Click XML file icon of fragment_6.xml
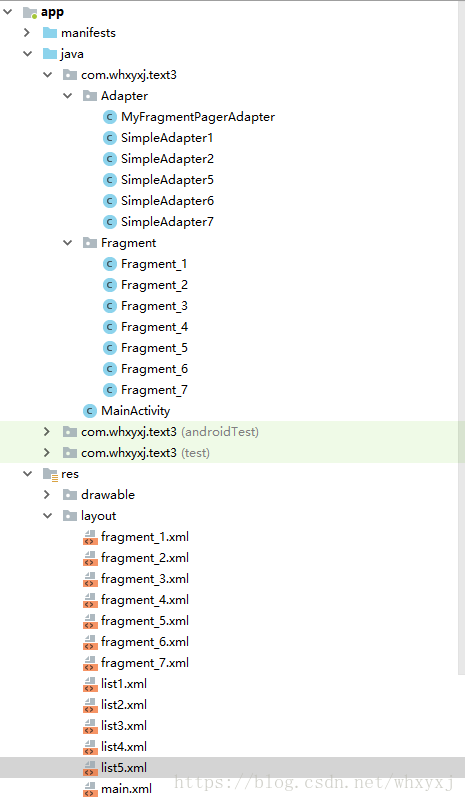Viewport: 465px width, 802px height. click(x=90, y=642)
